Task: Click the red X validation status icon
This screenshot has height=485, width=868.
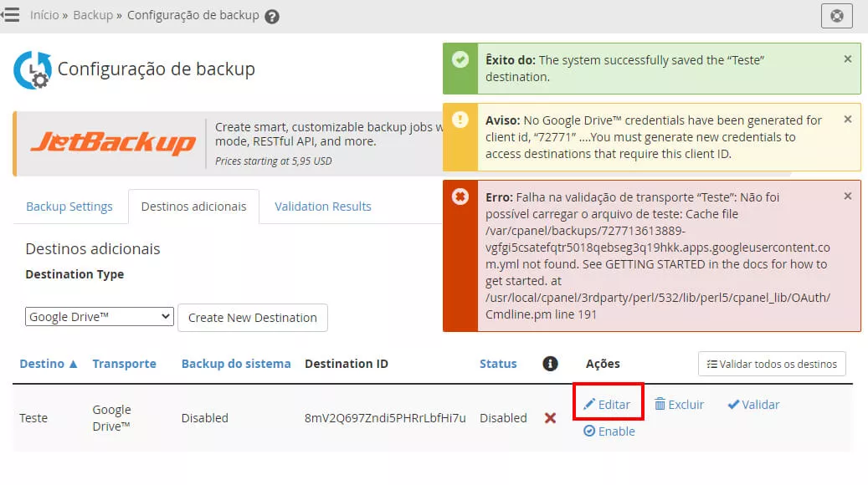Action: (x=550, y=418)
